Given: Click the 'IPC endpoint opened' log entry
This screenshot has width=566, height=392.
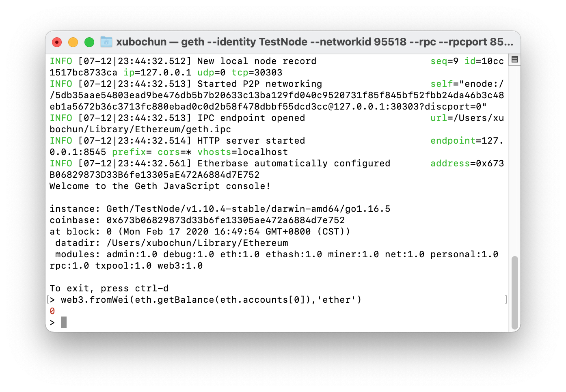Looking at the screenshot, I should [x=251, y=118].
